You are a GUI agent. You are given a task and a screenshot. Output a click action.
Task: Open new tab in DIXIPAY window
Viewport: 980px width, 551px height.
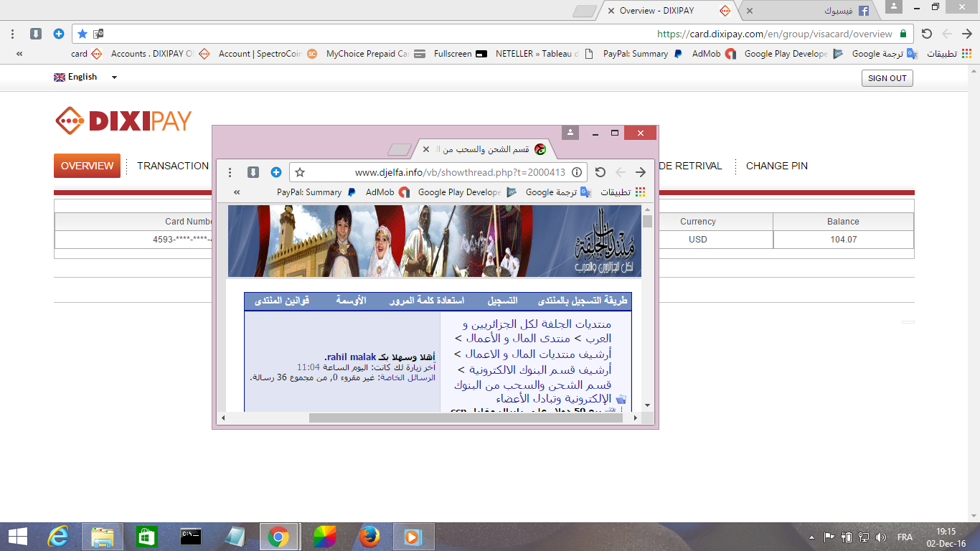click(584, 11)
